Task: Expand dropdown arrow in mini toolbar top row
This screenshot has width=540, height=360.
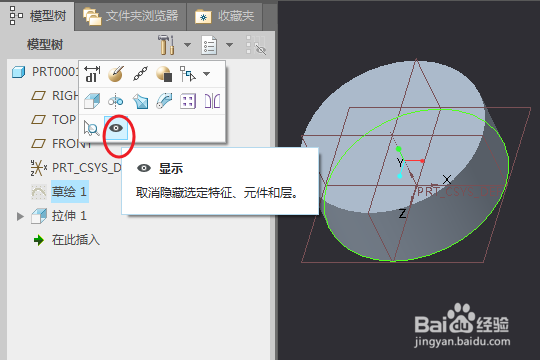Action: [x=207, y=74]
